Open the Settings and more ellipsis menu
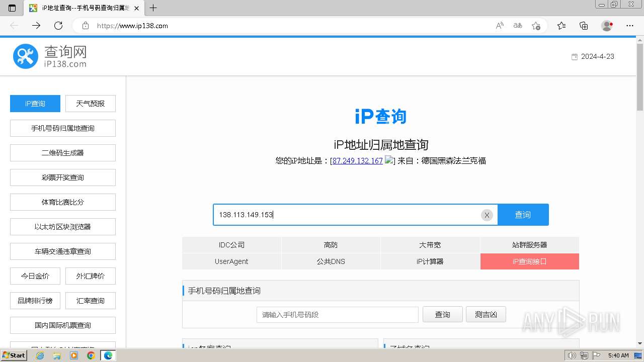This screenshot has width=644, height=362. point(630,26)
